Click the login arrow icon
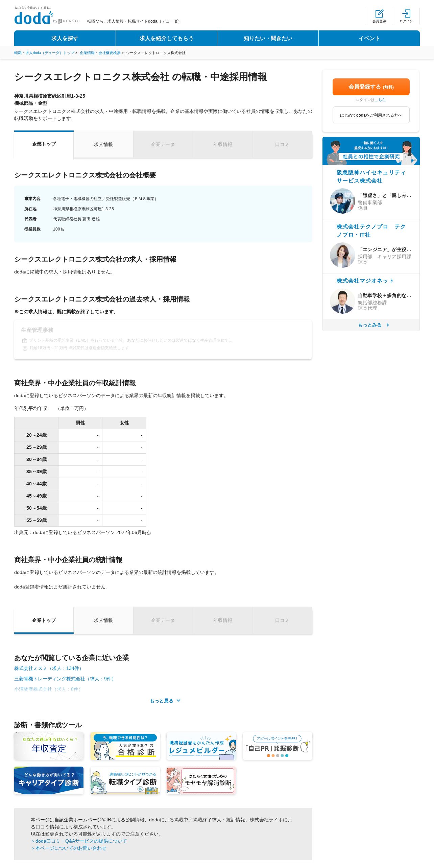The width and height of the screenshot is (434, 868). 406,14
